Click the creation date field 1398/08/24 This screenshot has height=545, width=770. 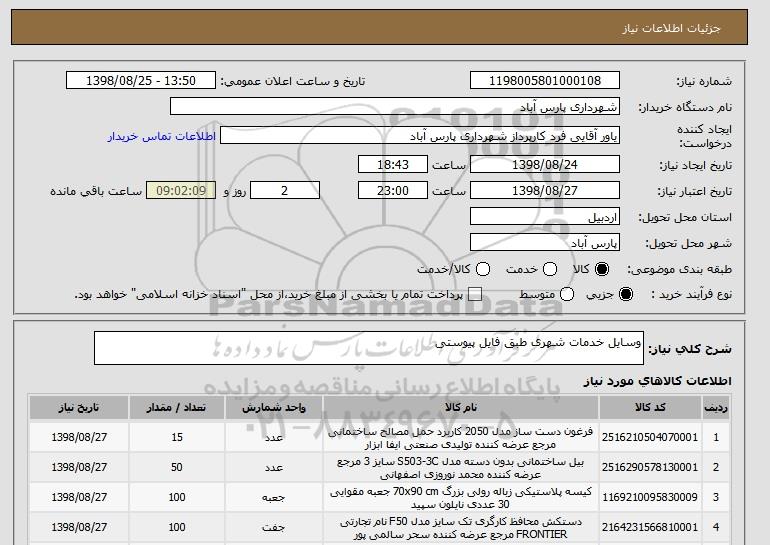[x=545, y=164]
